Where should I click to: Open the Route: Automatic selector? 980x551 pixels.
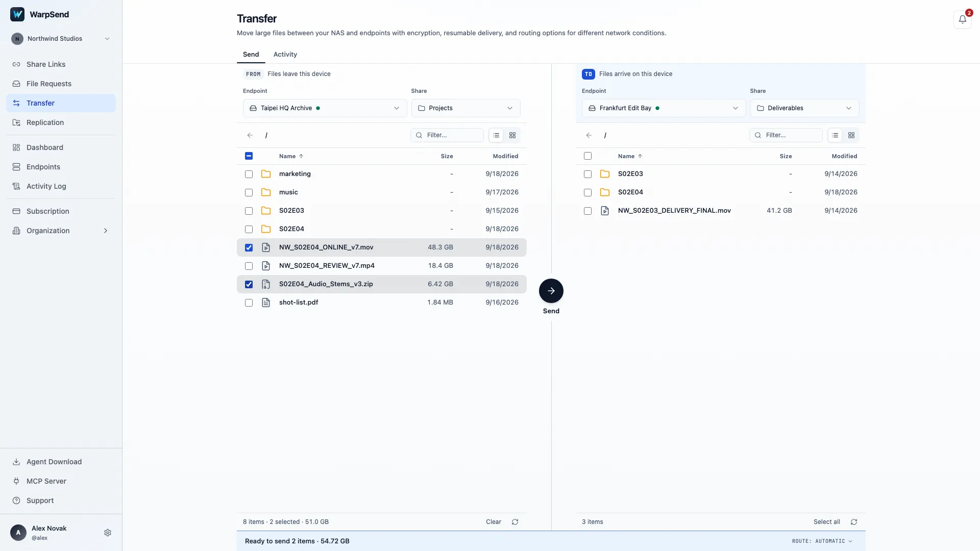(x=822, y=541)
